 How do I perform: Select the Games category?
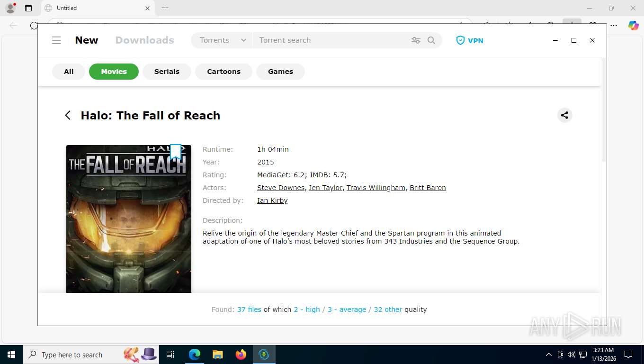280,72
